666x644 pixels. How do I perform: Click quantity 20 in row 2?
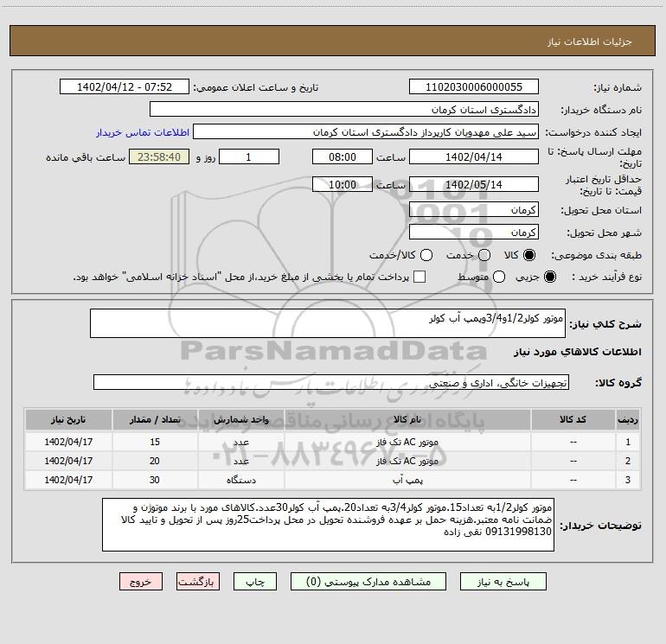point(155,461)
